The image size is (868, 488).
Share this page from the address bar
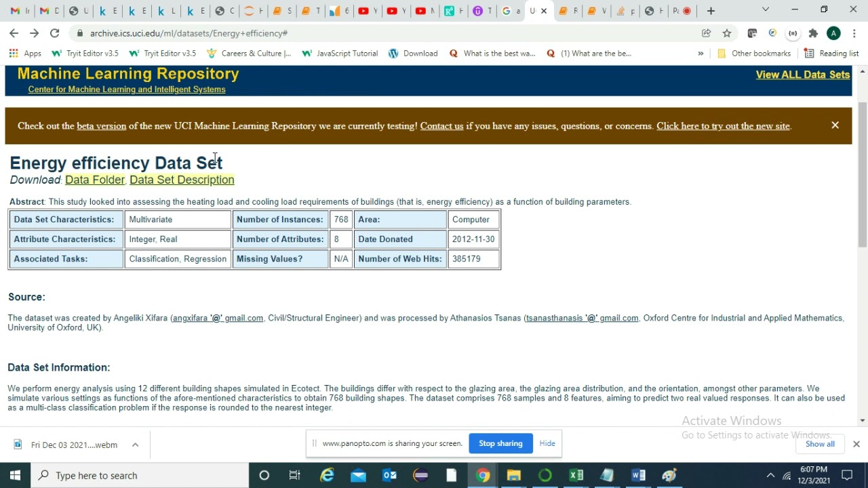[706, 33]
